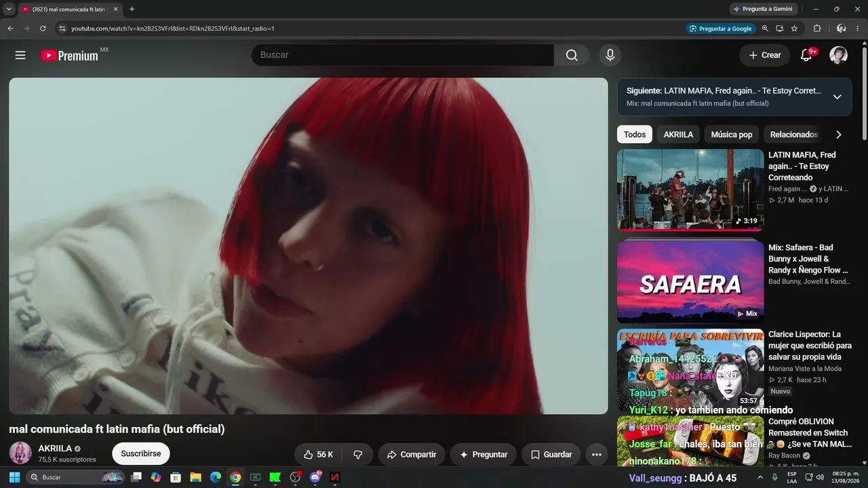
Task: Open the Chrome extensions puzzle icon
Action: (x=817, y=28)
